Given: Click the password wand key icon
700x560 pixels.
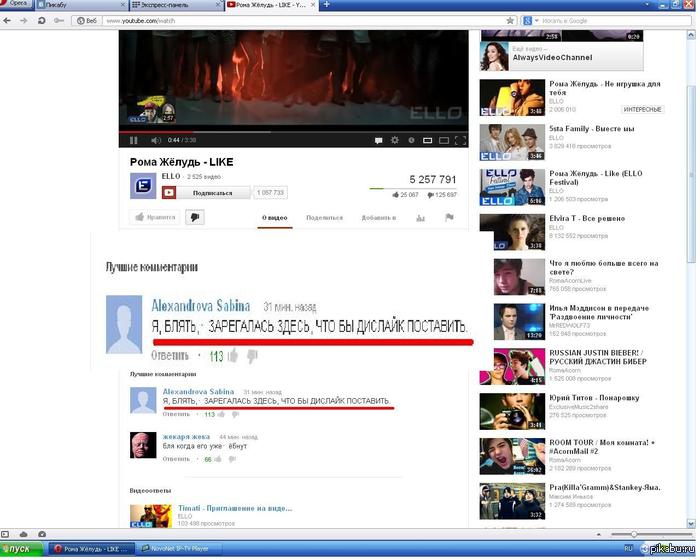Looking at the screenshot, I should (x=58, y=21).
